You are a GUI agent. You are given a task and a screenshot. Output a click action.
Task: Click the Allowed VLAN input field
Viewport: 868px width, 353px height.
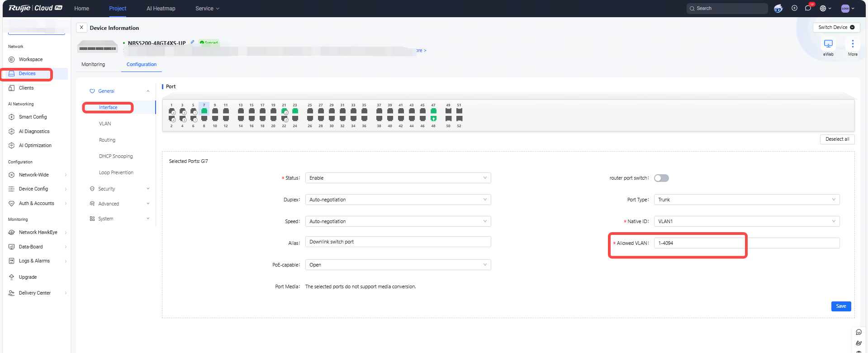747,243
